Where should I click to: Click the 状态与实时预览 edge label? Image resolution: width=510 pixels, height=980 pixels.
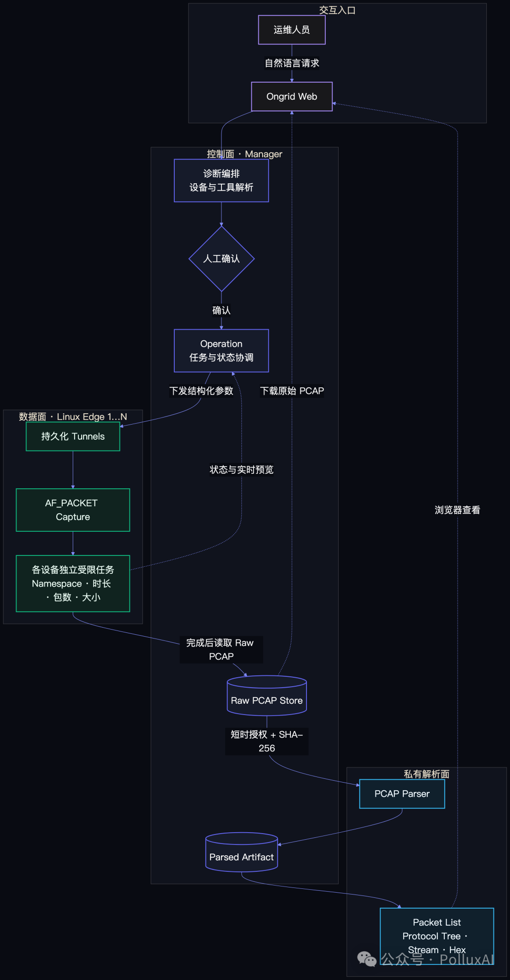(242, 469)
